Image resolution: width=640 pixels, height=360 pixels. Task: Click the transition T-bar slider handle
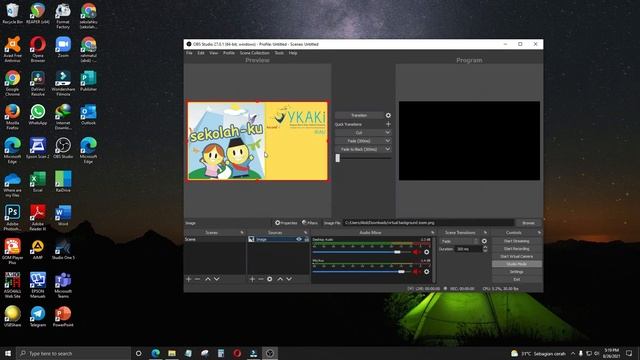338,158
